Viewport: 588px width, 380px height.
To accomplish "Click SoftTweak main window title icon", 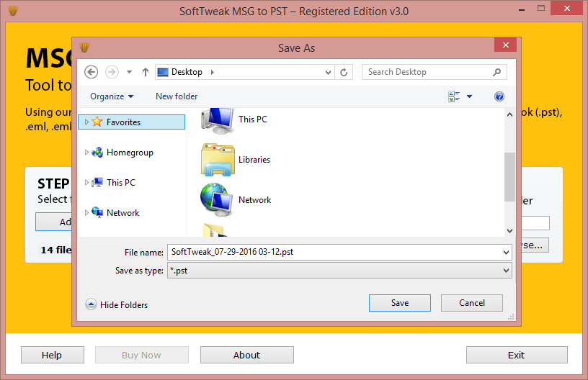I will (x=13, y=11).
